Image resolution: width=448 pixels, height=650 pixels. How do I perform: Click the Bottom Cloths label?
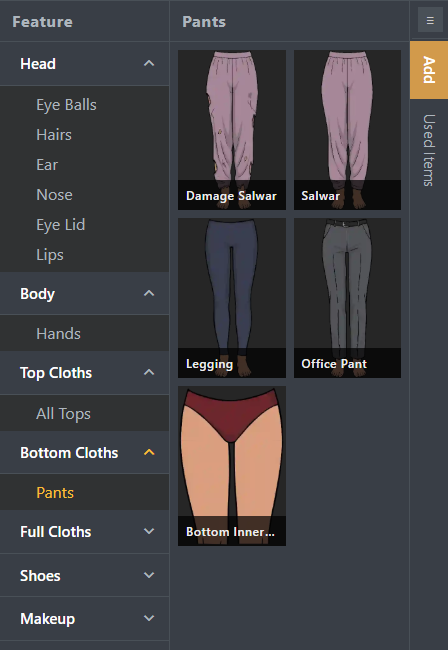[69, 453]
